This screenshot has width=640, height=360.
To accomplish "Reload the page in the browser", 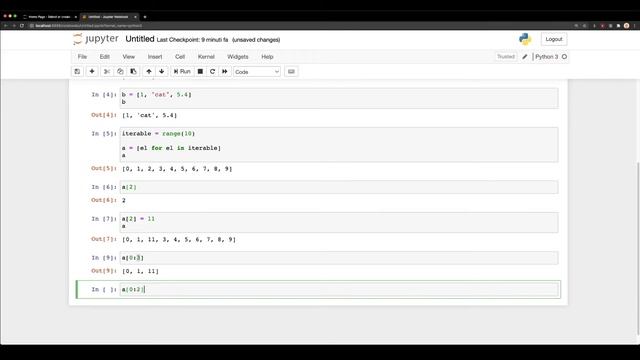I will tap(22, 26).
